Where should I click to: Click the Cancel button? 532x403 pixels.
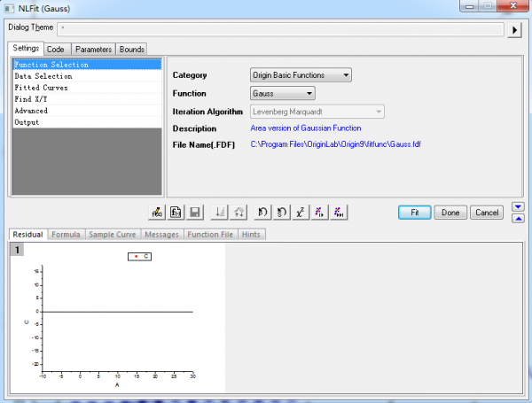click(x=487, y=213)
